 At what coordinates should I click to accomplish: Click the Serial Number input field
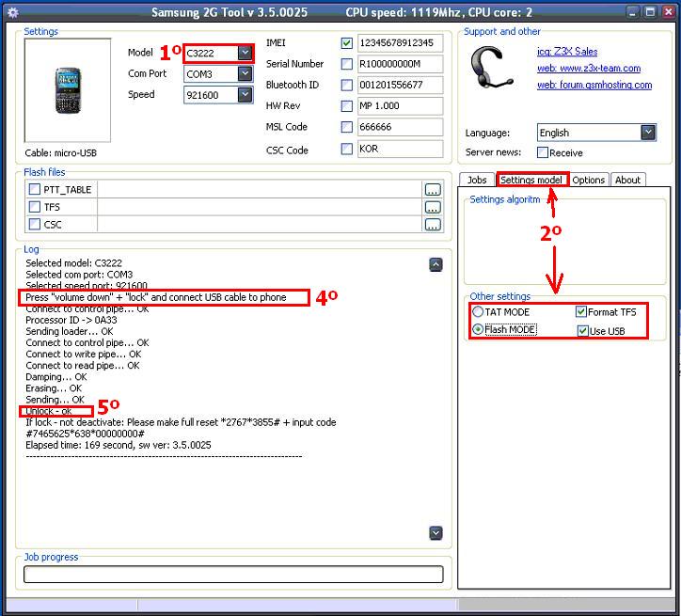400,64
